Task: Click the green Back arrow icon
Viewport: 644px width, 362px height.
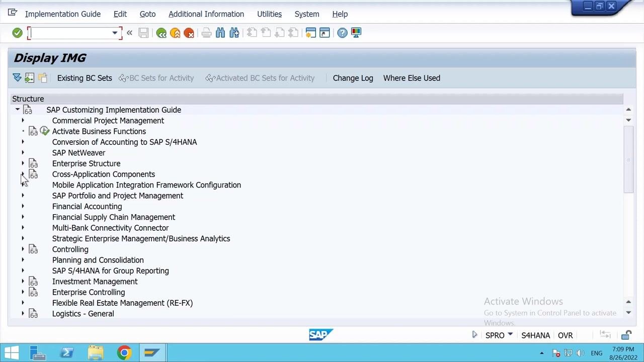Action: click(x=162, y=33)
